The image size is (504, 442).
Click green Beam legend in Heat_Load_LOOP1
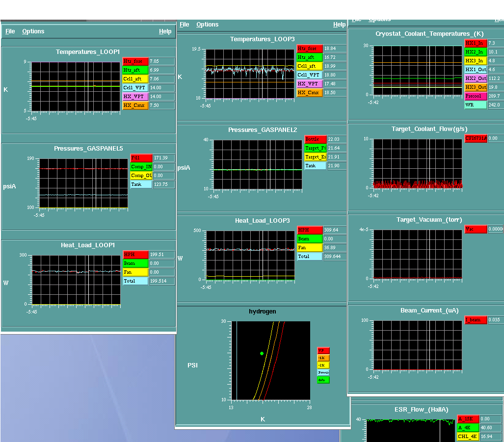(x=135, y=263)
